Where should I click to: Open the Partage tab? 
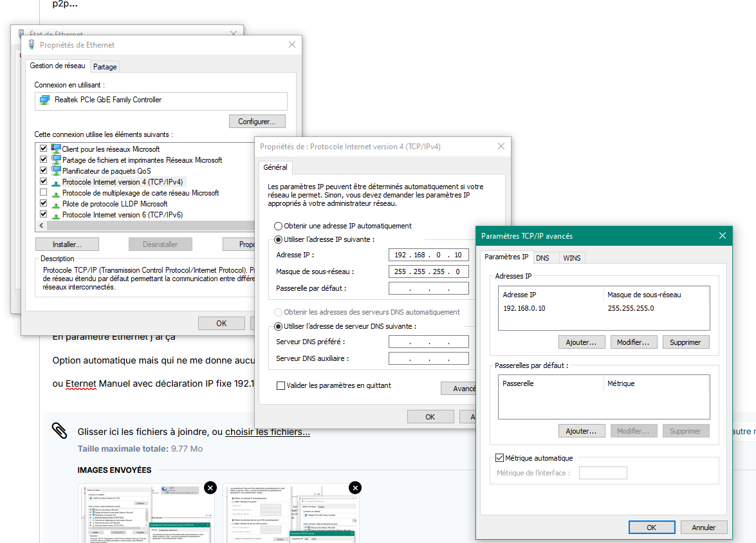(x=105, y=66)
